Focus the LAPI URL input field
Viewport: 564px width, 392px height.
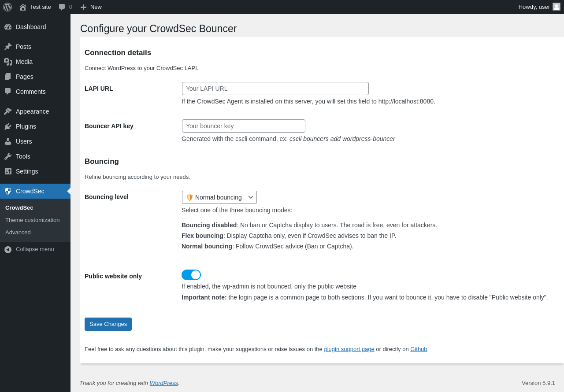275,89
